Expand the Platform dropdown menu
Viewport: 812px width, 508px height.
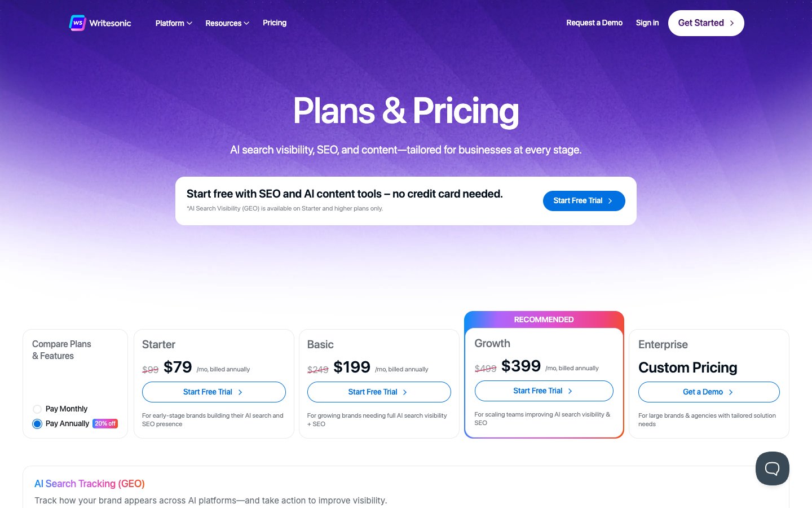click(x=174, y=23)
